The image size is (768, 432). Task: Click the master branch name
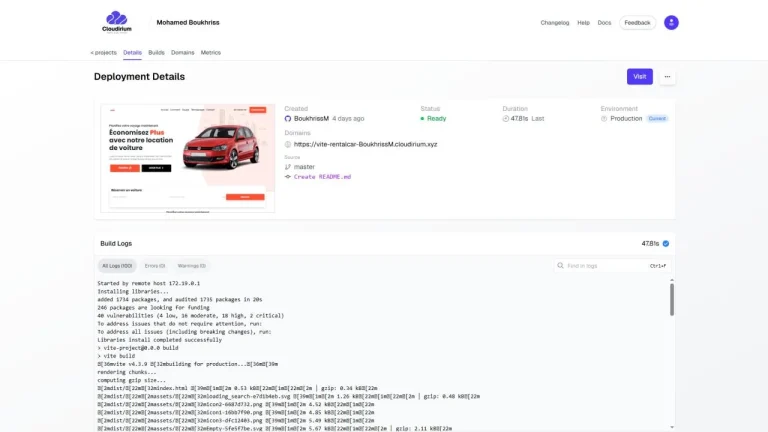tap(304, 167)
